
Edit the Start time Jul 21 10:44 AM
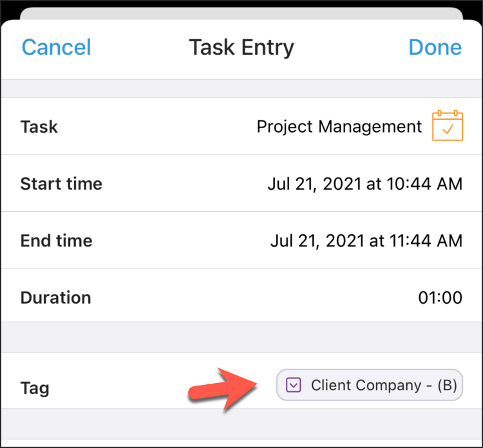[365, 184]
